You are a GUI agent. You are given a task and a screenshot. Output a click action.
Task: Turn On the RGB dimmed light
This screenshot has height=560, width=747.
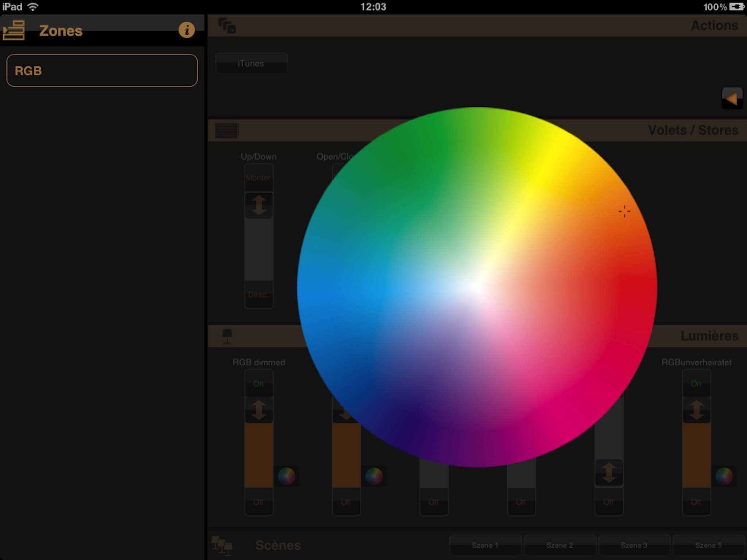point(259,384)
